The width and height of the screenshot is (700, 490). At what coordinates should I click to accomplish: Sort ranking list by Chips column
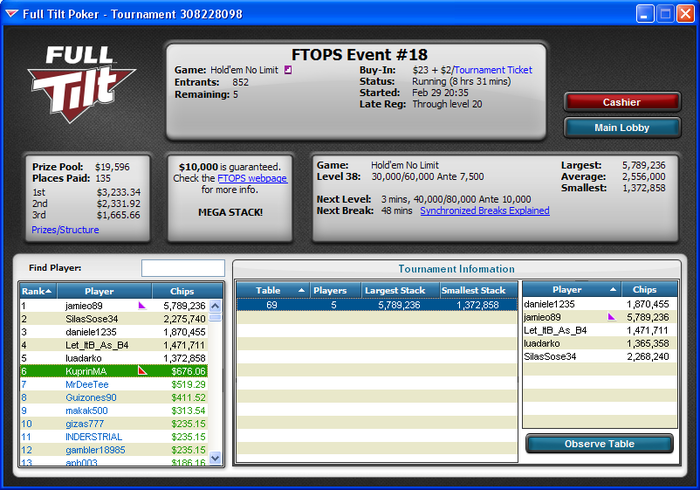[x=187, y=291]
